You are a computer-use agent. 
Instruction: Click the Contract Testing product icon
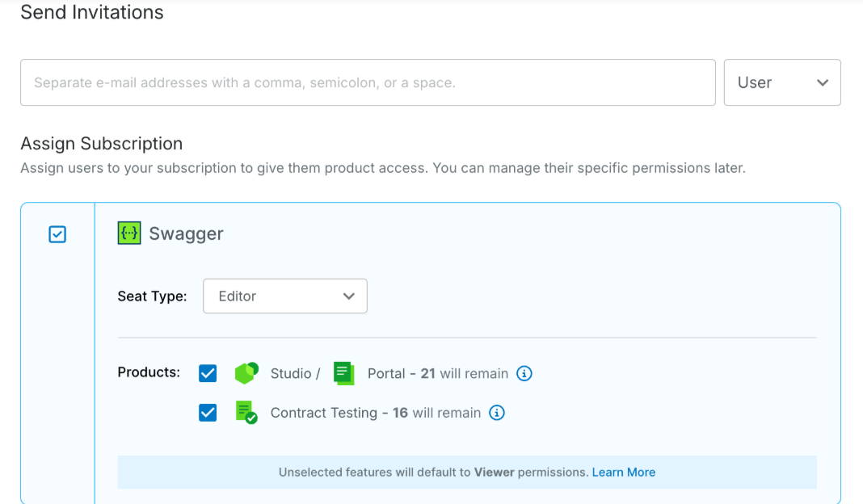point(246,413)
